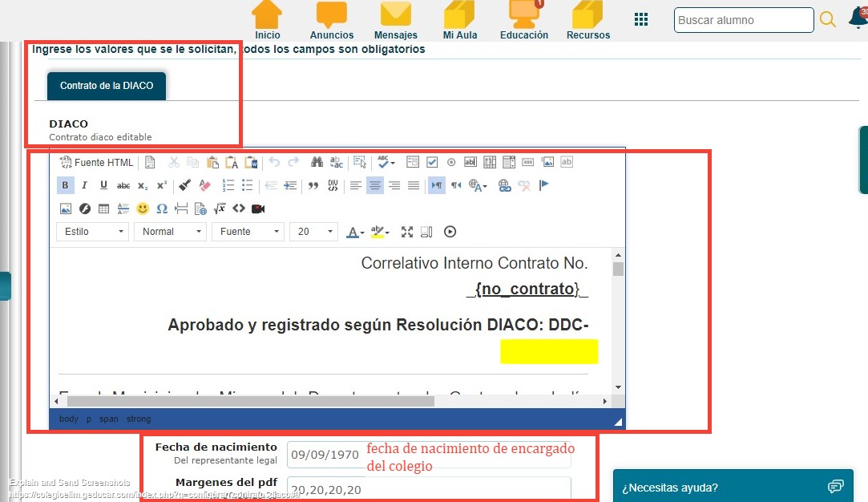Align text to the left

coord(356,185)
